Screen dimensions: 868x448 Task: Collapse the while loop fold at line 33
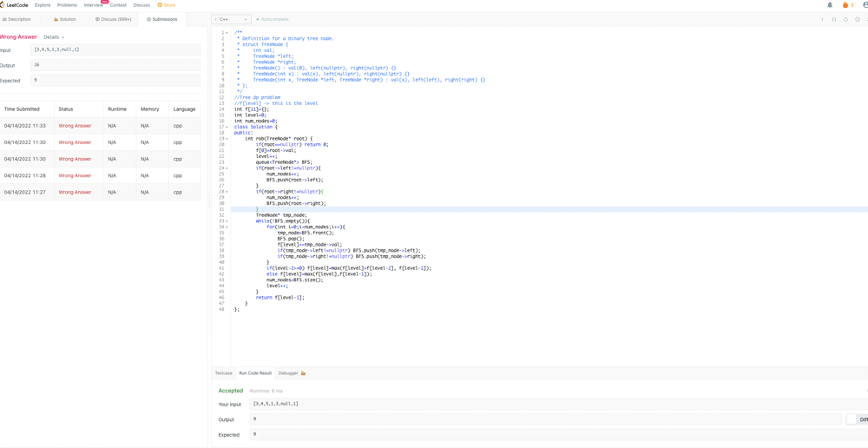tap(227, 221)
